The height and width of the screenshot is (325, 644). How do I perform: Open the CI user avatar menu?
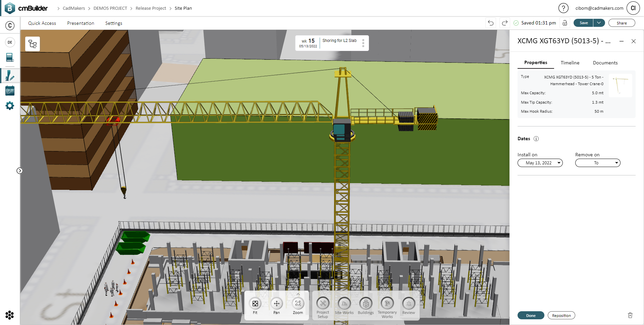click(633, 8)
